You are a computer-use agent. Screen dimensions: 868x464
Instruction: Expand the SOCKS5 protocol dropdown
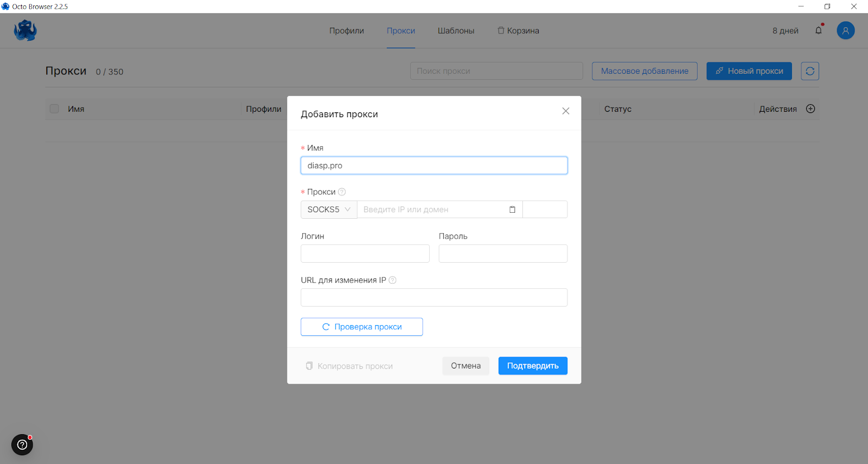(329, 209)
